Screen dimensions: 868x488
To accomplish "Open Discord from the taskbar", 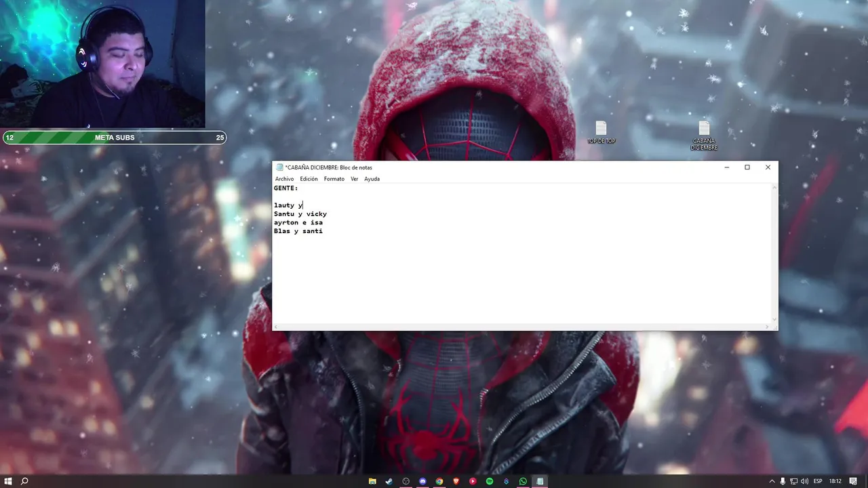I will click(x=422, y=481).
